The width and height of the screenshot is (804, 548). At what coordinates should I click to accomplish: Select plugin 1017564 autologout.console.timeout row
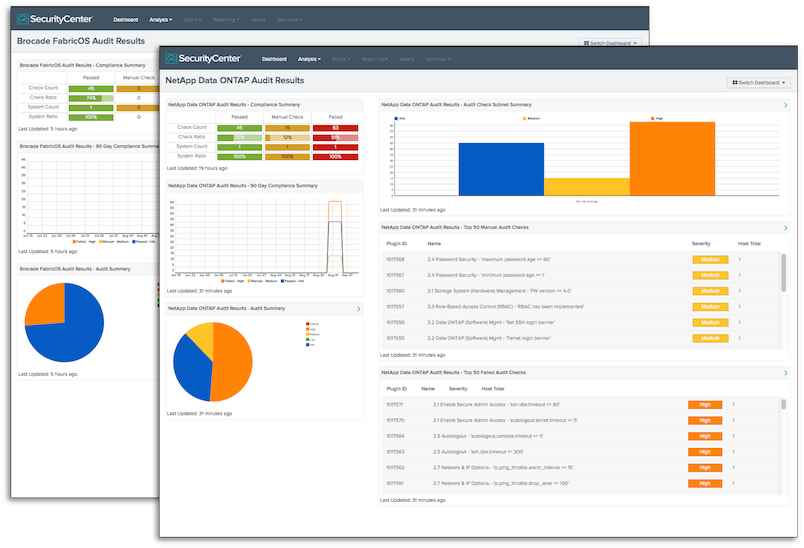click(581, 436)
